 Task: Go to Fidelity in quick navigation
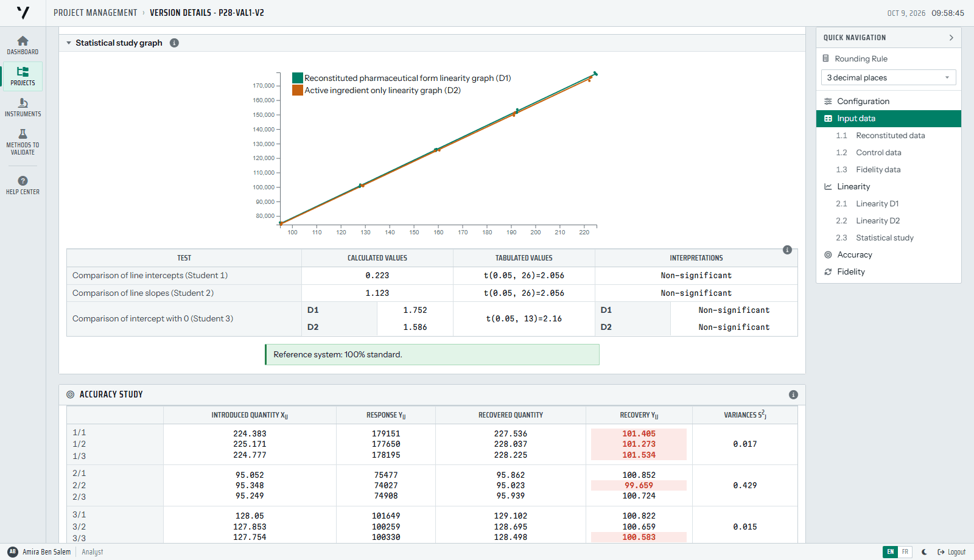[888, 271]
